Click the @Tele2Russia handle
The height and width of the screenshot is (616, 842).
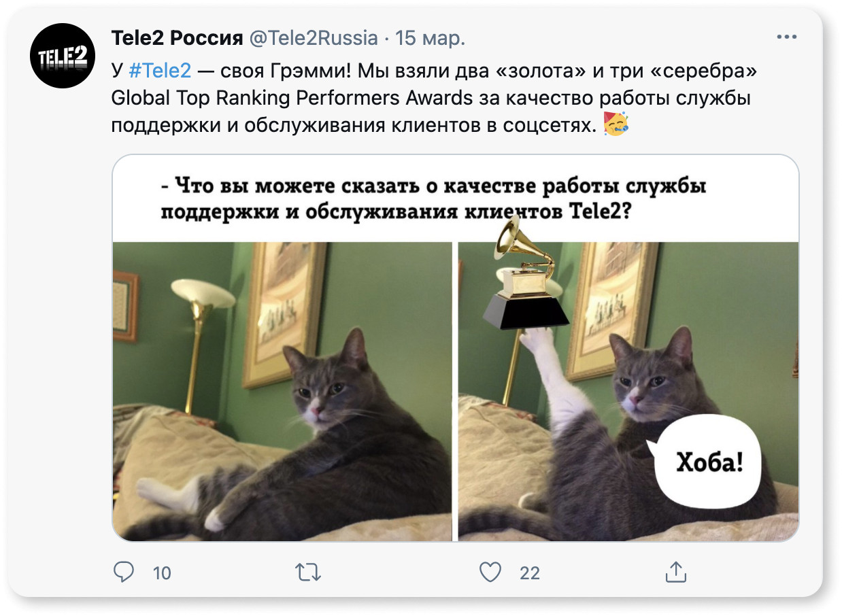click(x=314, y=38)
